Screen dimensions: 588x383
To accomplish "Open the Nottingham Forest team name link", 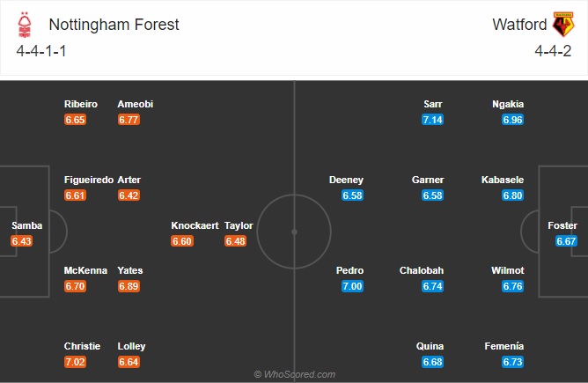I will 114,25.
